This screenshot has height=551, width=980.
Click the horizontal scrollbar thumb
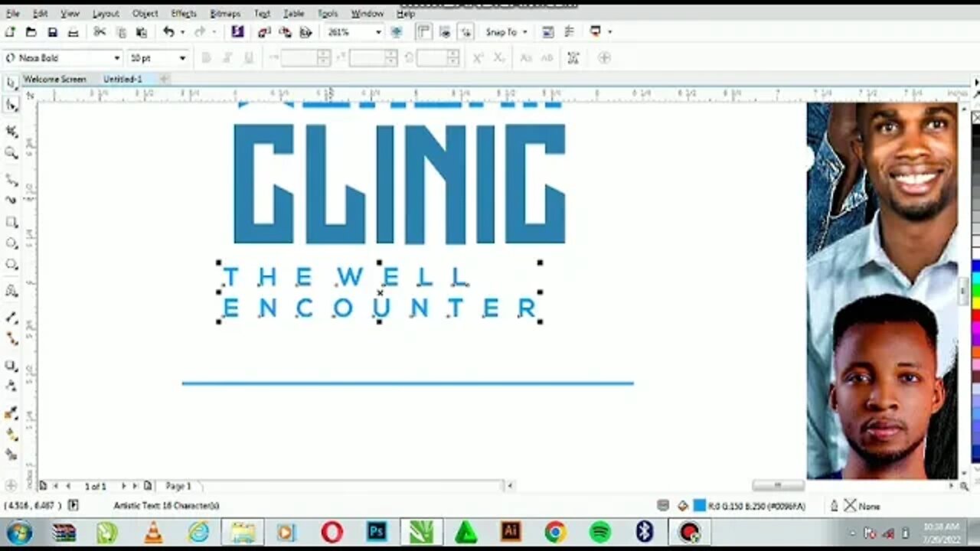[778, 485]
